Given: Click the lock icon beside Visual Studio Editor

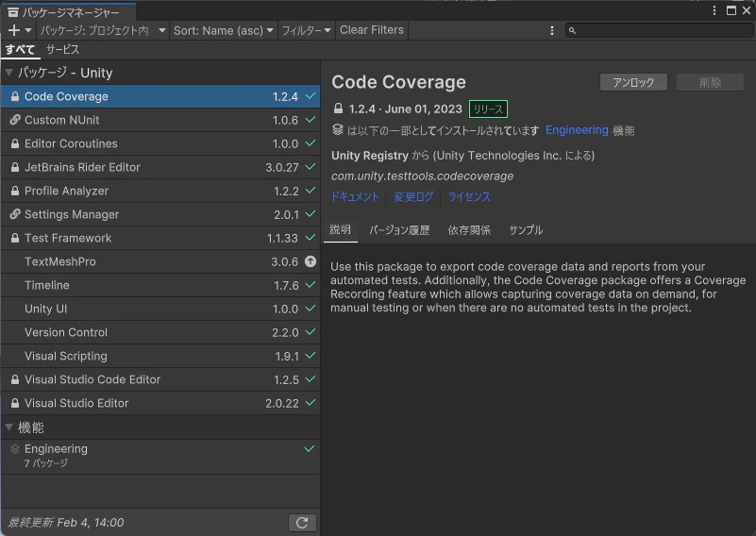Looking at the screenshot, I should click(x=15, y=404).
